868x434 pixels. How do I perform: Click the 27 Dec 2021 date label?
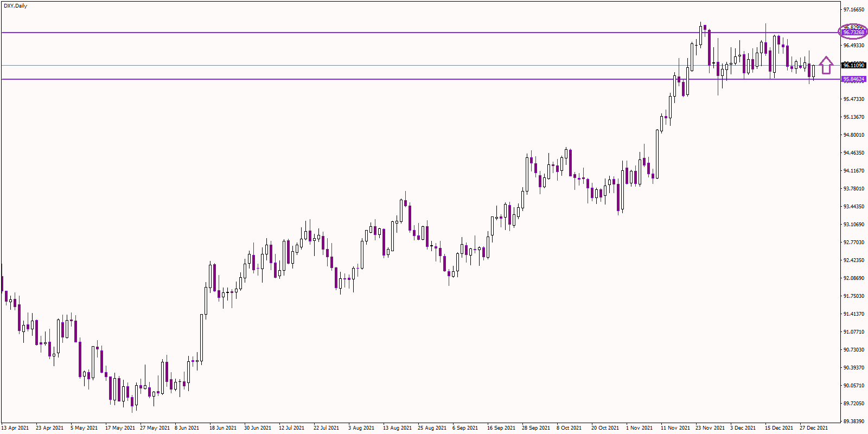point(814,428)
